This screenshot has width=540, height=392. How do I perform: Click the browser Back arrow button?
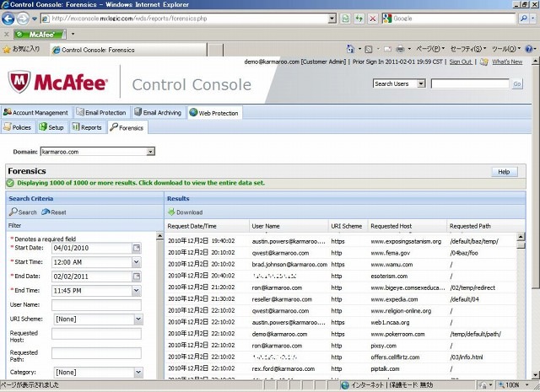point(8,19)
